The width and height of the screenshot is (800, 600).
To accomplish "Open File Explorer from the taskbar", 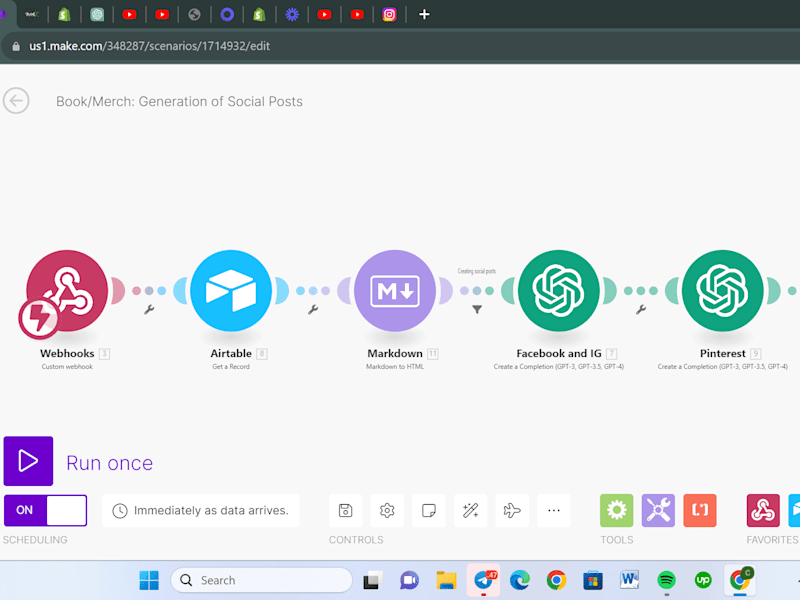I will coord(446,580).
